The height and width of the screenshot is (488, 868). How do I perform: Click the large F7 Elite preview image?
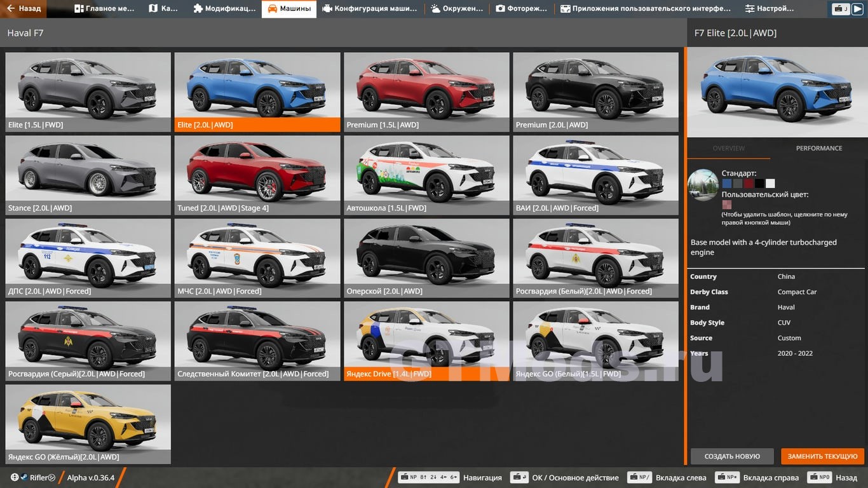tap(778, 91)
